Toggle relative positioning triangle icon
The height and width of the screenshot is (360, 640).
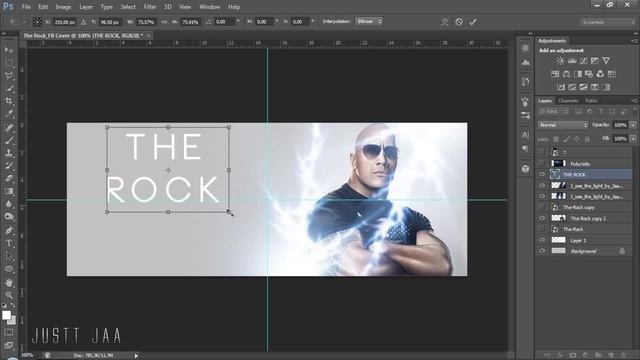pos(83,22)
